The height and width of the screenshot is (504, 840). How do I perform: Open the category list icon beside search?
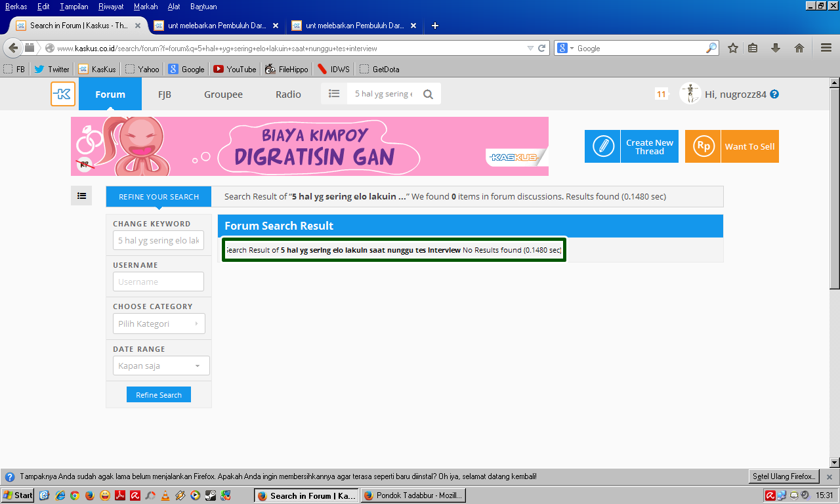[334, 94]
